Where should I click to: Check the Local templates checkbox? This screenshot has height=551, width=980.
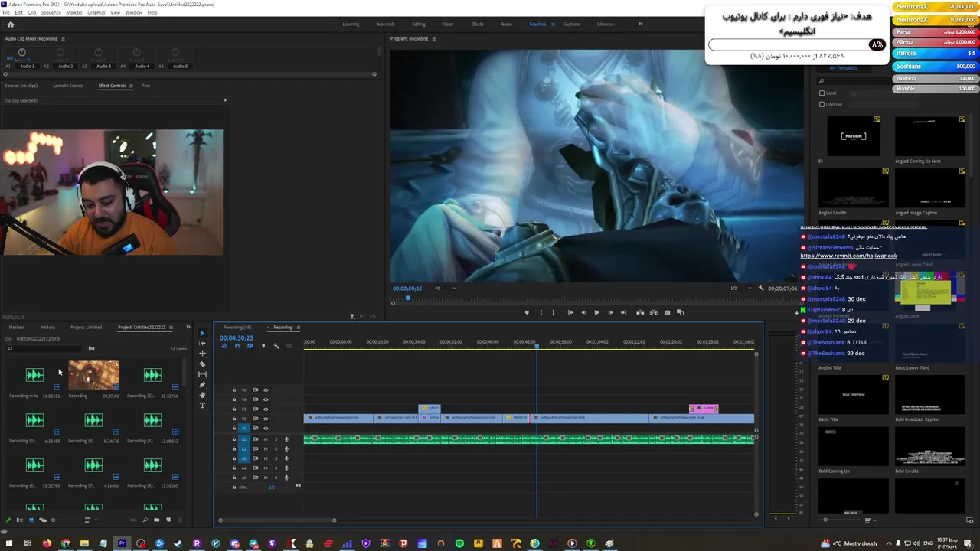pyautogui.click(x=822, y=93)
